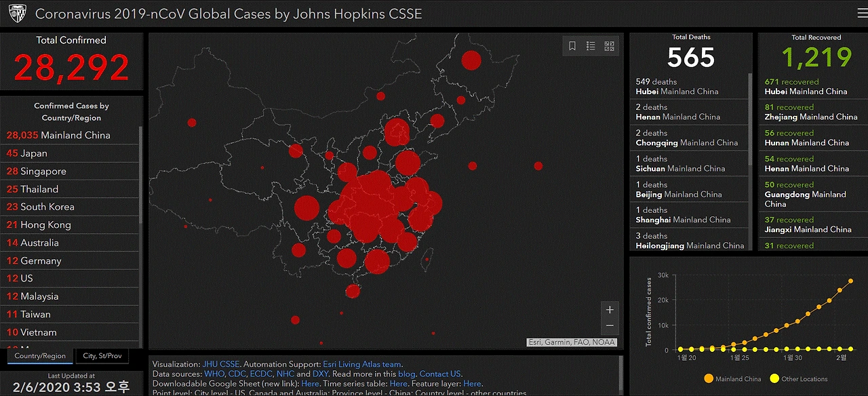Screen dimensions: 868x396
Task: Select Taiwan in confirmed cases list
Action: [71, 314]
